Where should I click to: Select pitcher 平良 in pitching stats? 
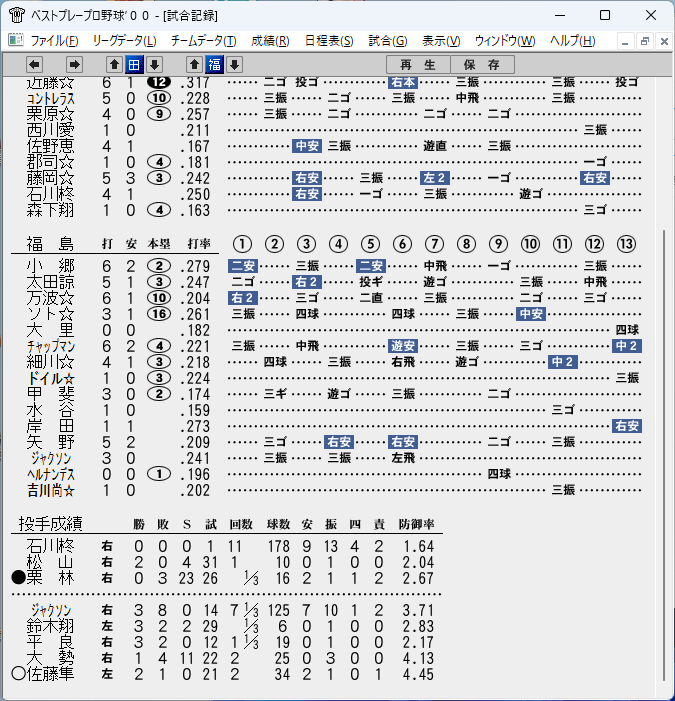point(50,642)
